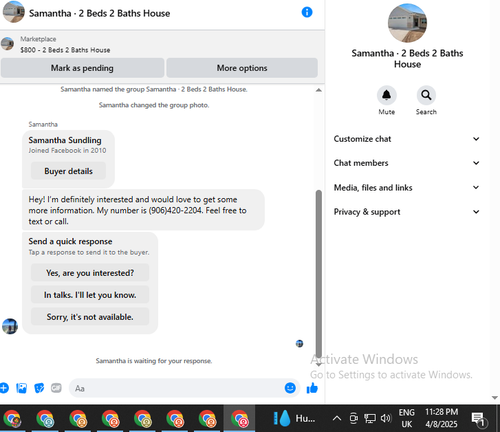This screenshot has height=432, width=500.
Task: Attach a photo with the image icon
Action: [21, 388]
